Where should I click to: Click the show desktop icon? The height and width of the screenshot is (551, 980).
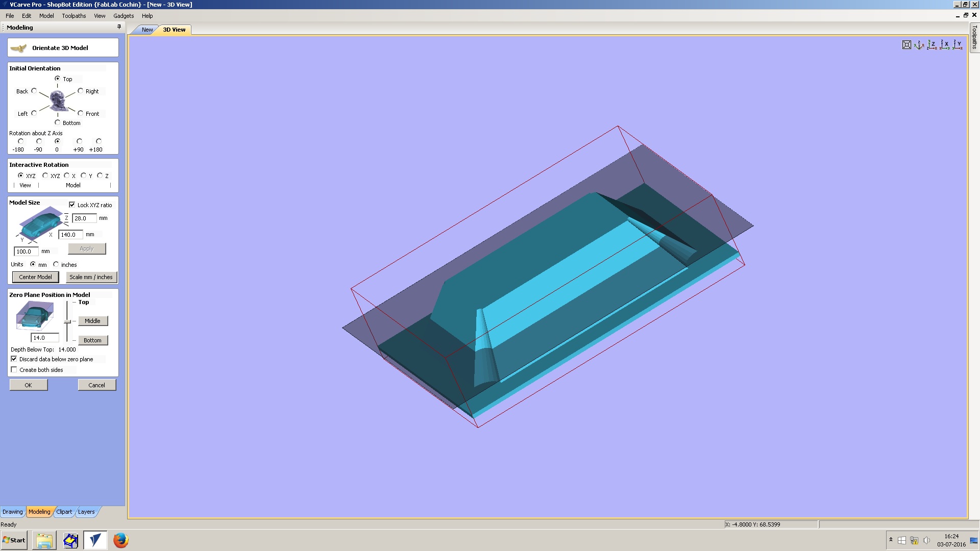974,540
